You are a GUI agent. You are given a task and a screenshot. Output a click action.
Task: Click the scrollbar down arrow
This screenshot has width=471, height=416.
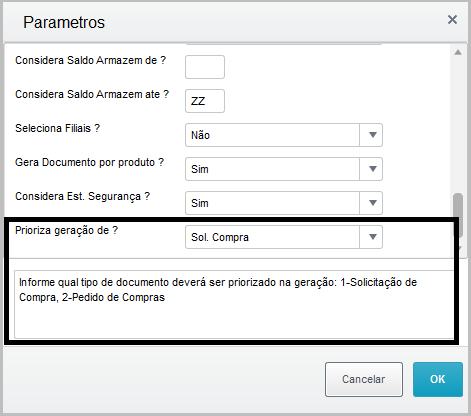(x=460, y=248)
